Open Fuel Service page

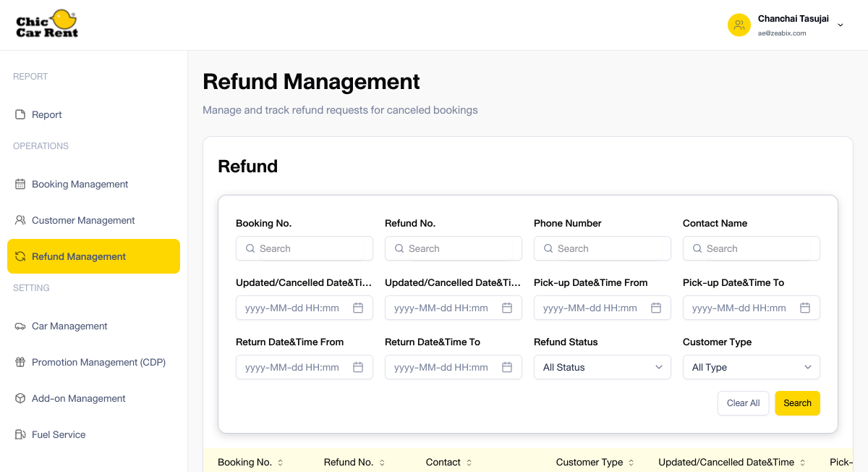tap(93, 434)
